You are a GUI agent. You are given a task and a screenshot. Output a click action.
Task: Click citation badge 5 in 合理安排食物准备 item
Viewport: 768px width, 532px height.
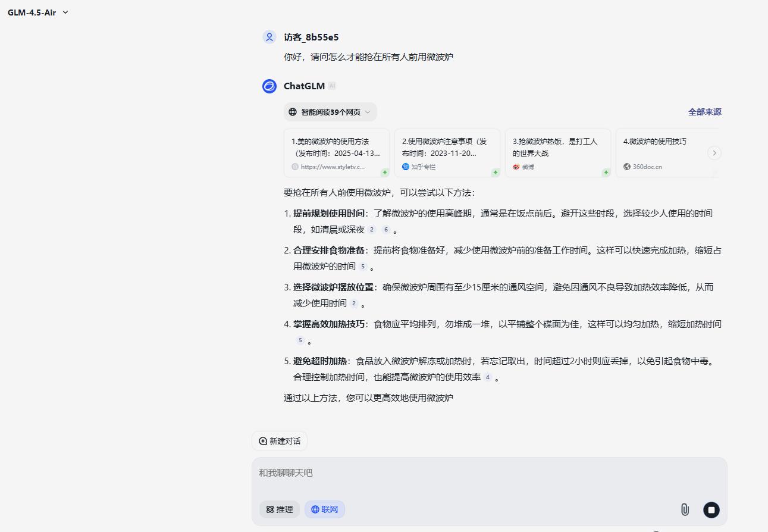[x=363, y=267]
